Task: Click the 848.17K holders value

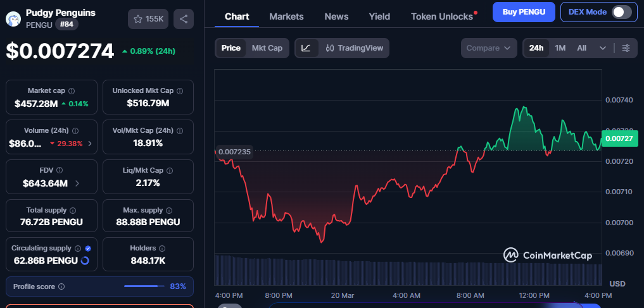Action: (148, 261)
